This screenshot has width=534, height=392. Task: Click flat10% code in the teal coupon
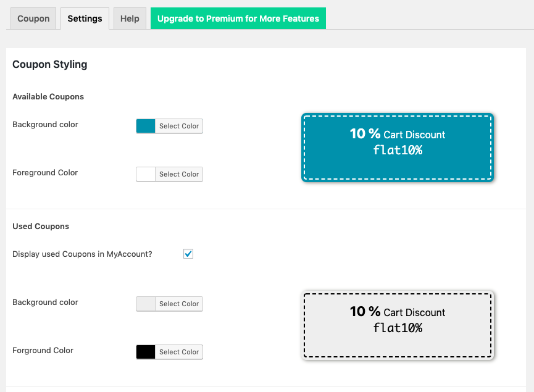point(398,150)
